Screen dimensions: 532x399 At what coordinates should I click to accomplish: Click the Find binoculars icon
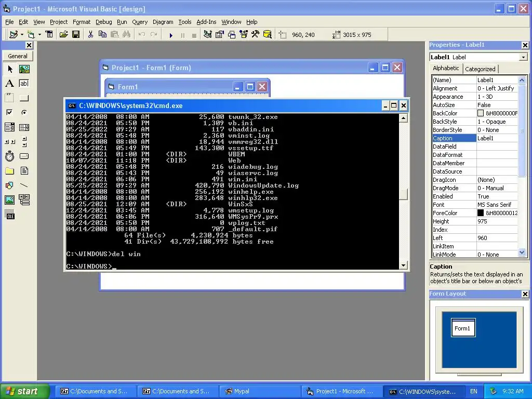click(126, 35)
